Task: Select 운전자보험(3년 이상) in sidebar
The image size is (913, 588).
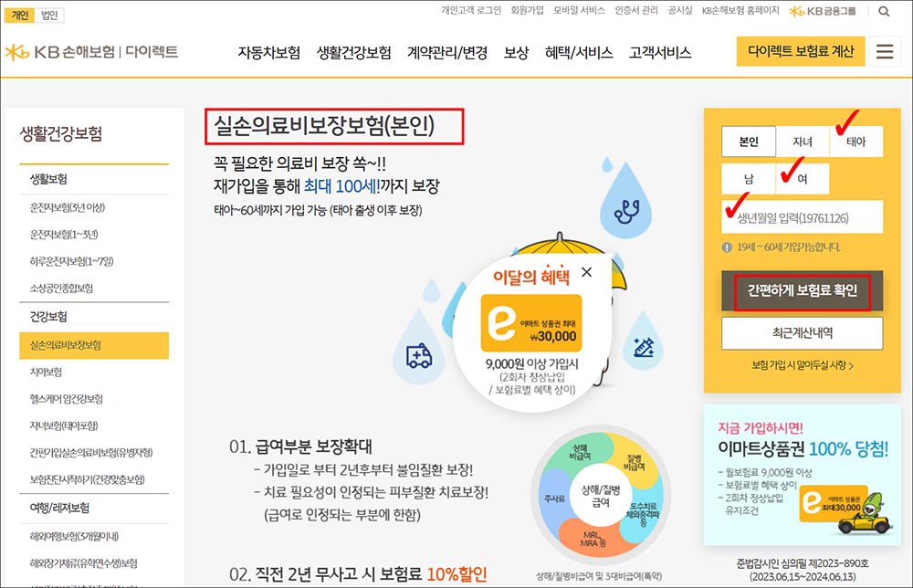Action: [x=68, y=207]
